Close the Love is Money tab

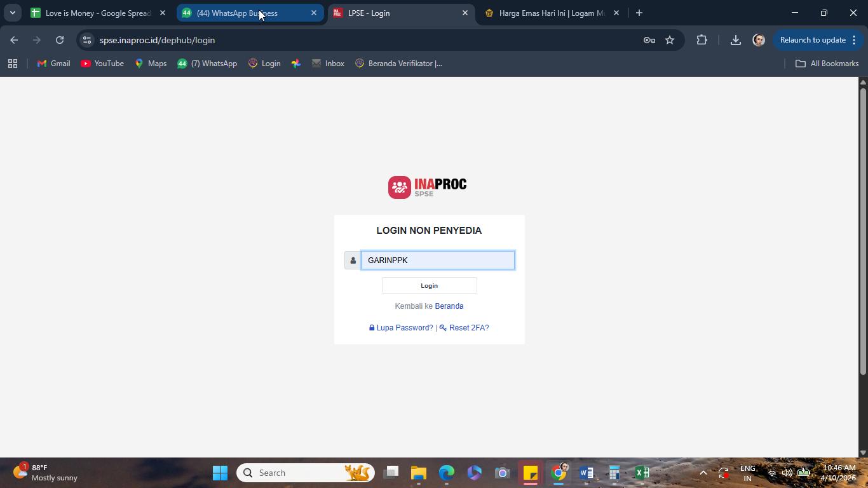163,13
